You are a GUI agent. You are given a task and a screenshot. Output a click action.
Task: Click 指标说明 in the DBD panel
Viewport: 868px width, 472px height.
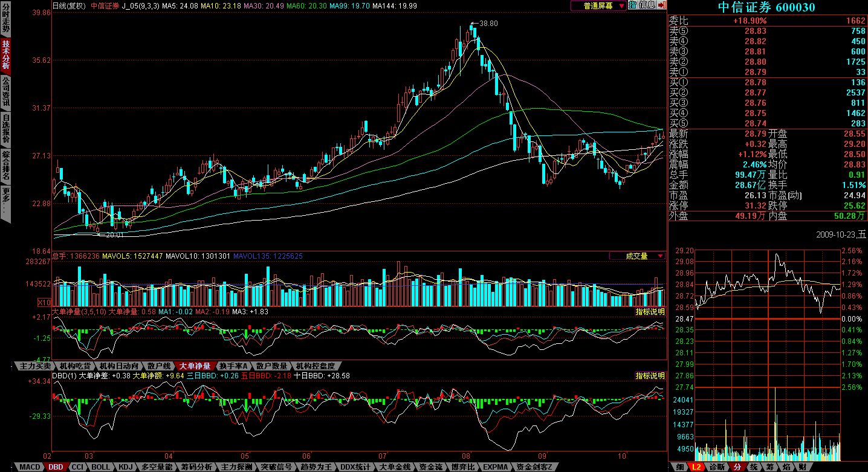(x=650, y=376)
